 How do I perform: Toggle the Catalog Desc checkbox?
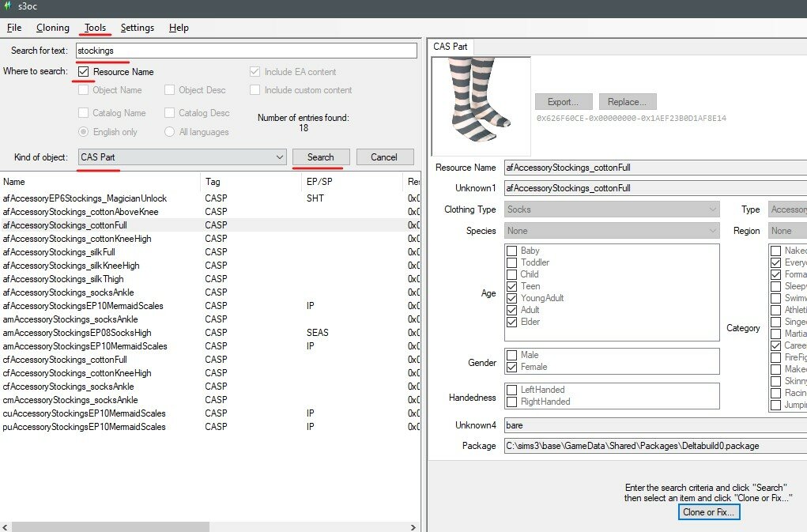coord(169,113)
